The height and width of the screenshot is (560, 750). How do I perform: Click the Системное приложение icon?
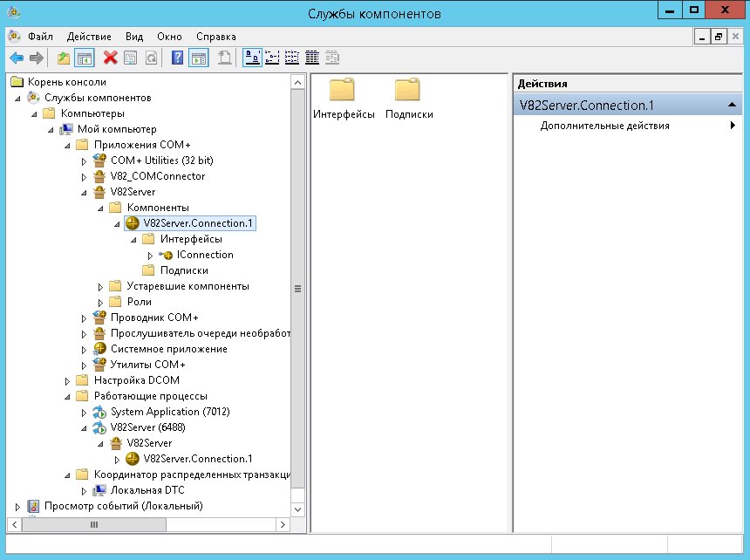99,349
